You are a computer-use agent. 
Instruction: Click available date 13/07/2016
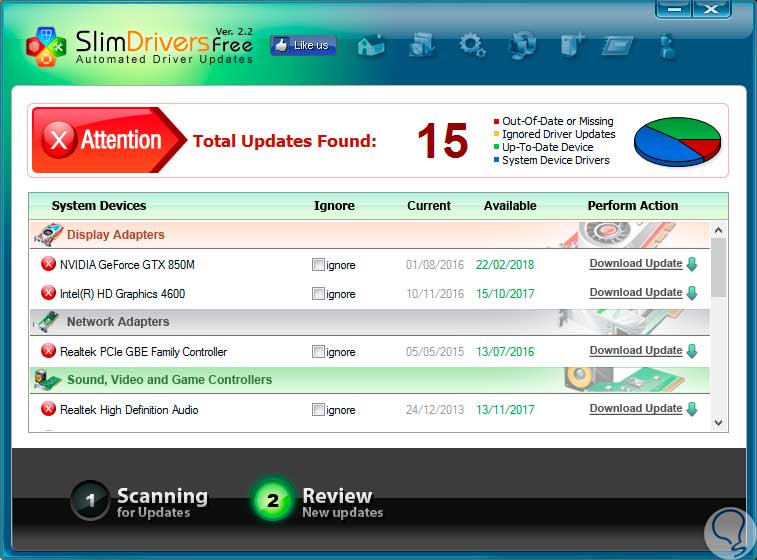[505, 351]
